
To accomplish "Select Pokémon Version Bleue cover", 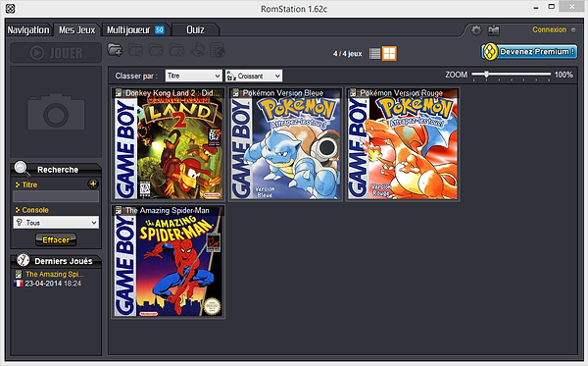I will coord(286,144).
